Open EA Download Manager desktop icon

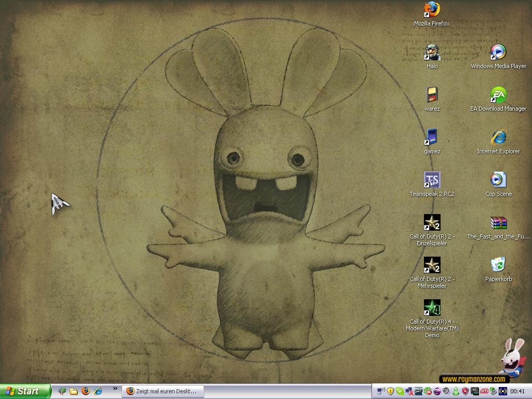498,100
